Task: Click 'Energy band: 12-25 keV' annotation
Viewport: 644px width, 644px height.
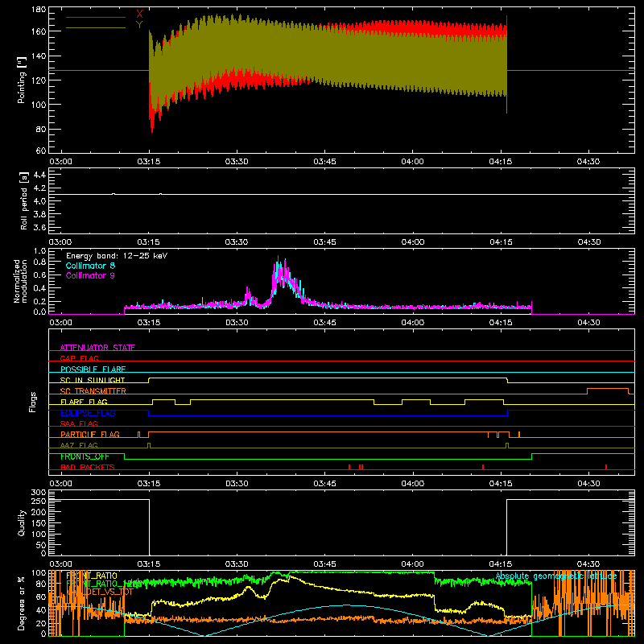Action: pyautogui.click(x=117, y=256)
